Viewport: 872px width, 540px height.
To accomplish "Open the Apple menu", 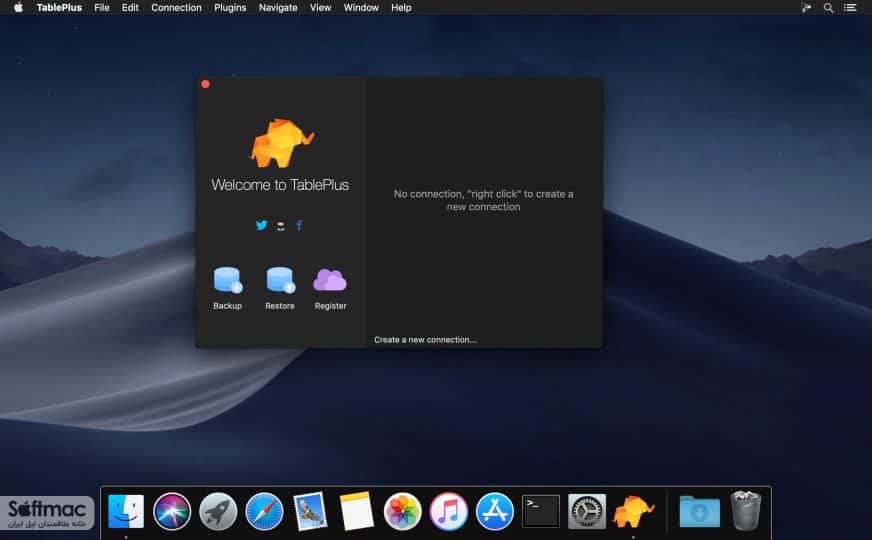I will (x=18, y=7).
